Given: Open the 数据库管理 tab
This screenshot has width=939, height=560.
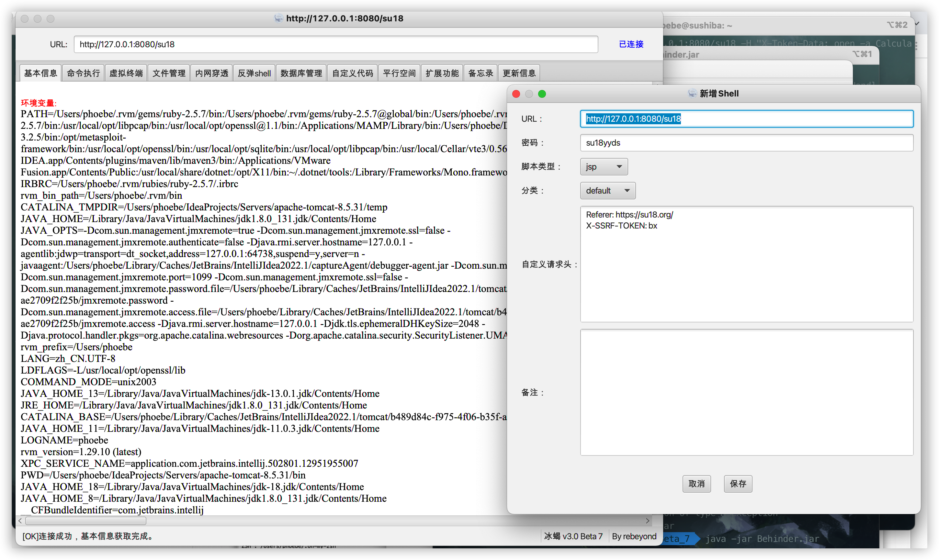Looking at the screenshot, I should click(x=301, y=73).
